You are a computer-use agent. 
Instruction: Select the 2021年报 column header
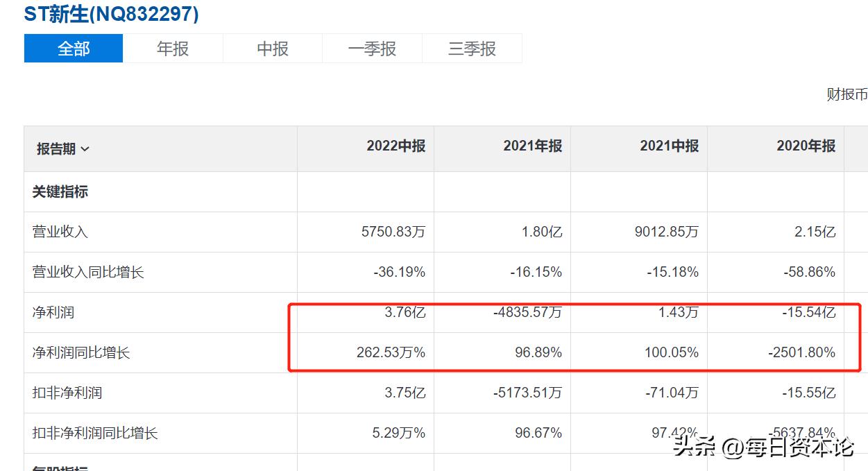click(x=533, y=146)
